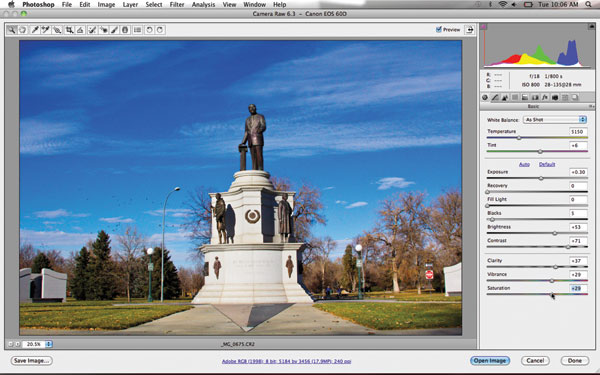Image resolution: width=600 pixels, height=375 pixels.
Task: Open the Basic panel flyout menu
Action: click(x=591, y=106)
